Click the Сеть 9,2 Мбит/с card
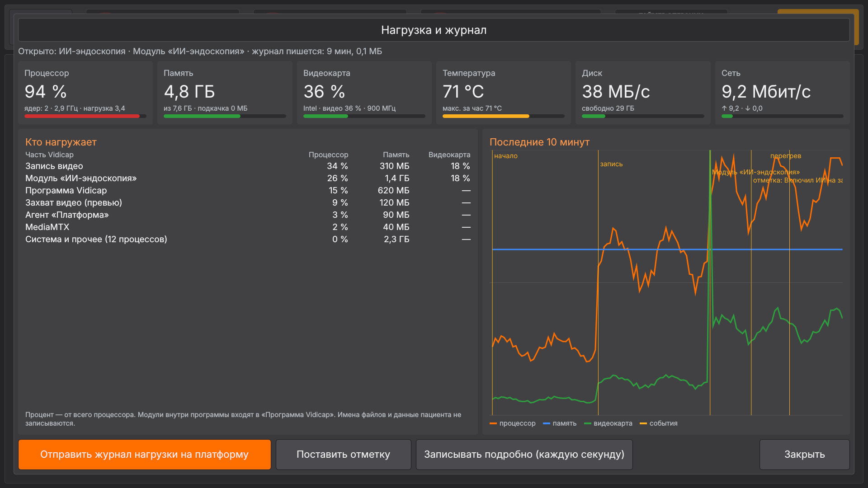The image size is (868, 488). click(x=783, y=93)
